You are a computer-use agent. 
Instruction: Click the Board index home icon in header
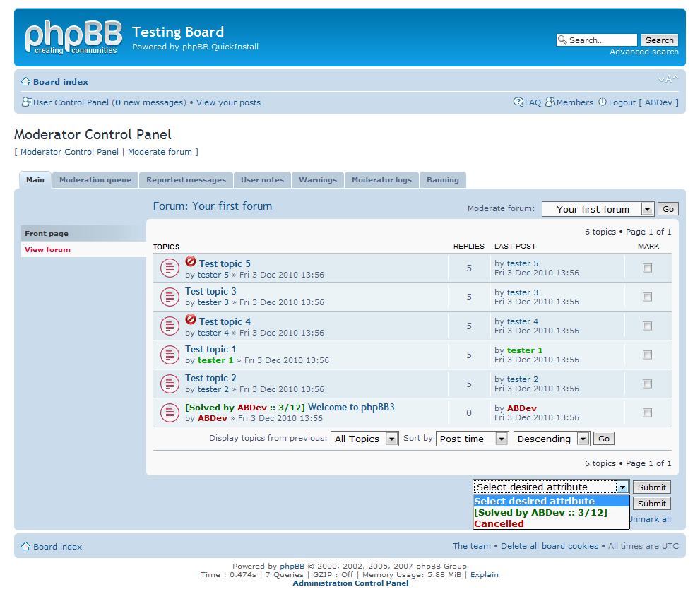pos(26,82)
